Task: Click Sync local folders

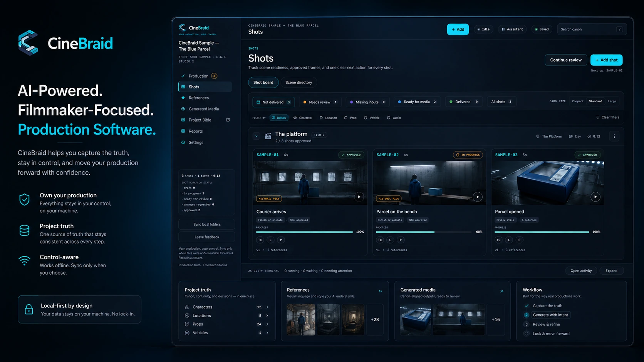Action: 207,224
